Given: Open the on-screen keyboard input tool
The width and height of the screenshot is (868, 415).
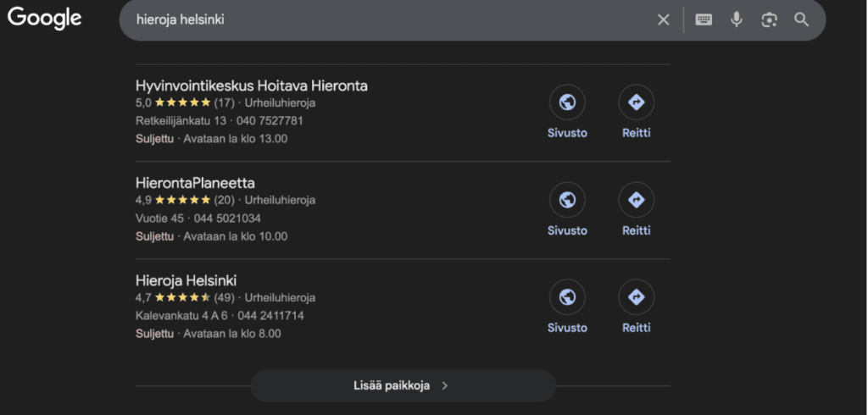Looking at the screenshot, I should [x=704, y=19].
